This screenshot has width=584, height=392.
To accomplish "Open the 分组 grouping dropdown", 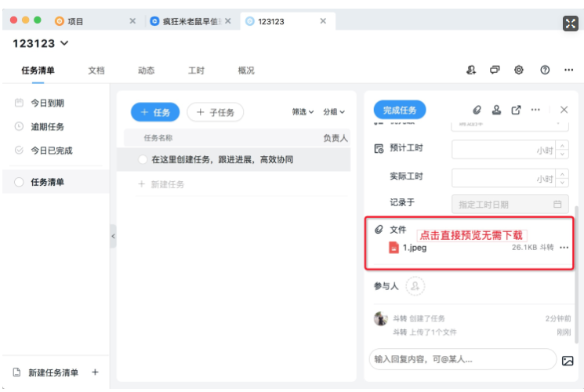I will click(334, 112).
